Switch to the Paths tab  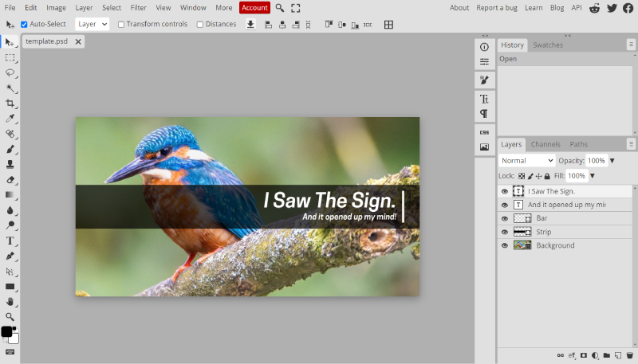pos(579,144)
